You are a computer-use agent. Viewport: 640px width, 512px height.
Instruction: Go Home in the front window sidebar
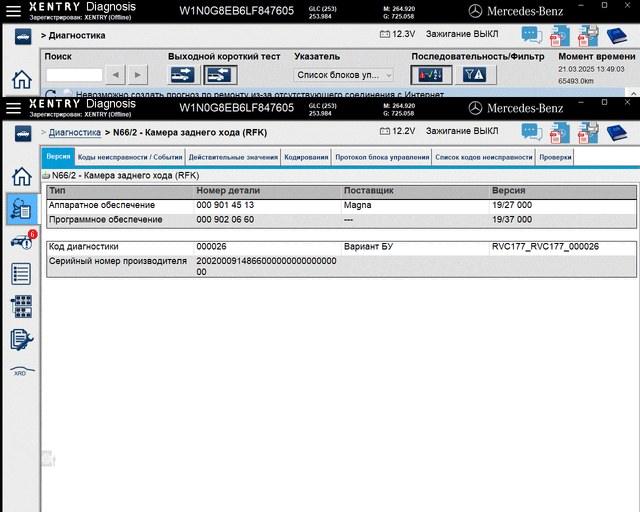click(x=22, y=176)
